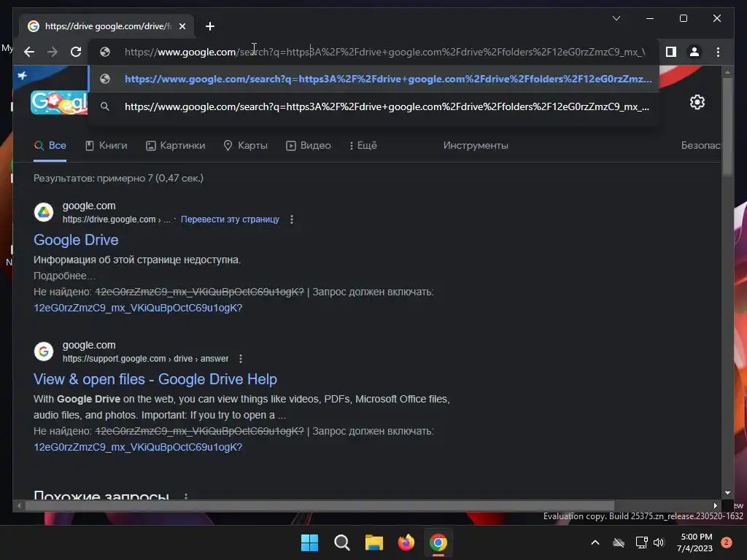The width and height of the screenshot is (747, 560).
Task: Open Chrome three-dot menu
Action: (718, 52)
